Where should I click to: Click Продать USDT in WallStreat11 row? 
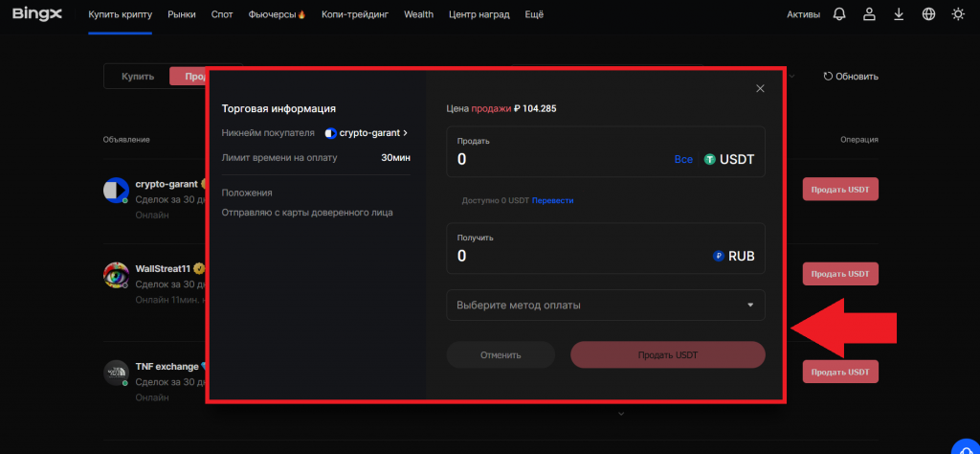(x=840, y=274)
